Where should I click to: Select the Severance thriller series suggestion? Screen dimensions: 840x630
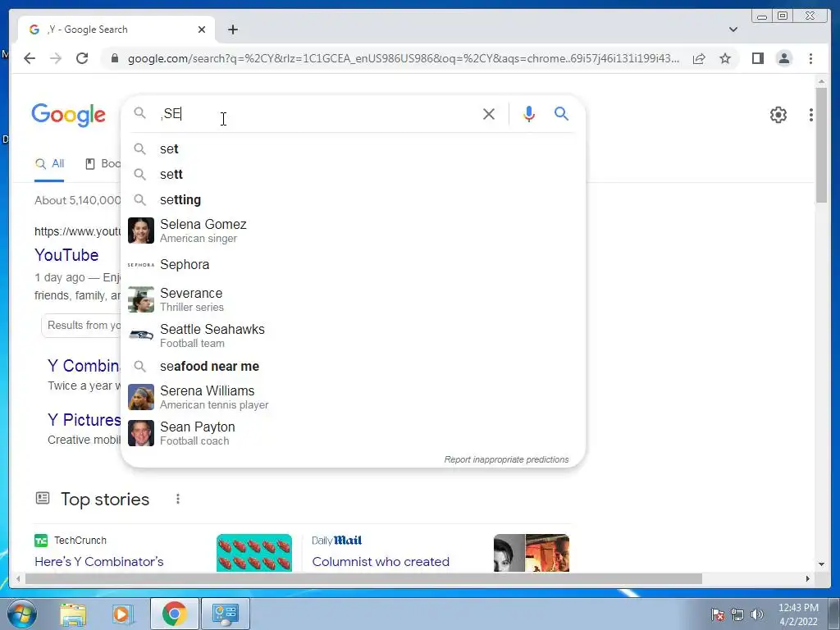tap(353, 299)
